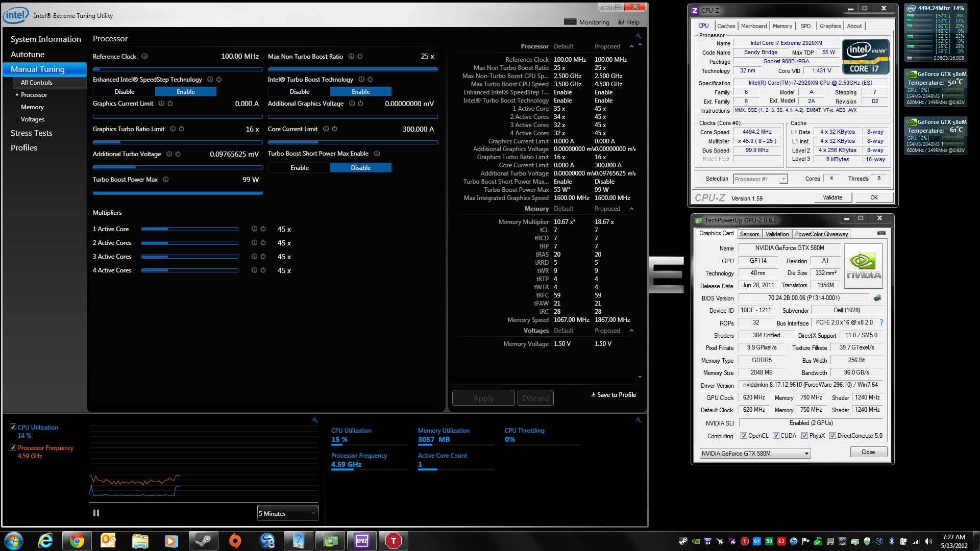The image size is (980, 551).
Task: Open the Profiles section
Action: coord(24,148)
